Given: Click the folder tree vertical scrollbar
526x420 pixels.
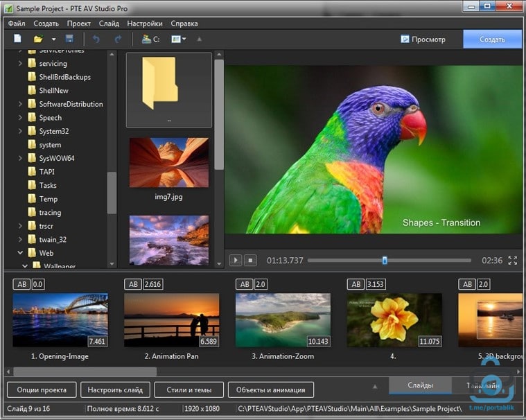Looking at the screenshot, I should tap(112, 193).
